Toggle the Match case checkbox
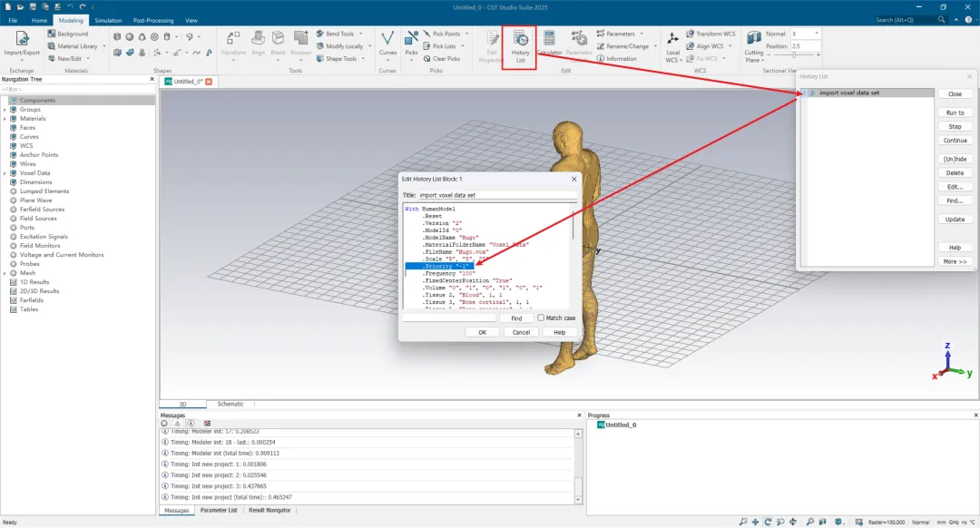This screenshot has height=528, width=980. pos(541,318)
